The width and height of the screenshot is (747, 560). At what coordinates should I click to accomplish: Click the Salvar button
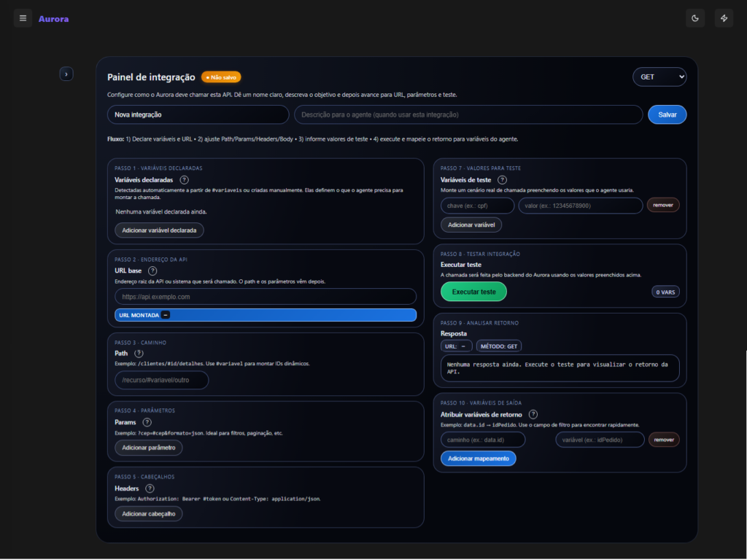[x=667, y=114]
